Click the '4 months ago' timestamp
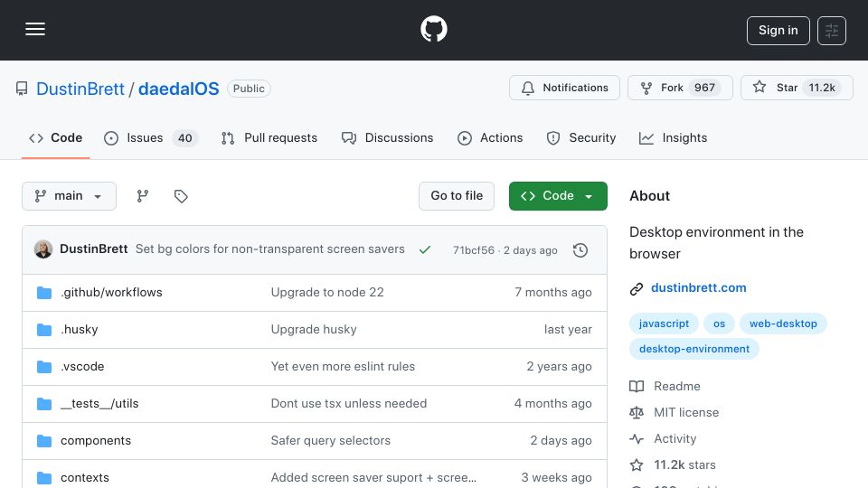 [553, 403]
